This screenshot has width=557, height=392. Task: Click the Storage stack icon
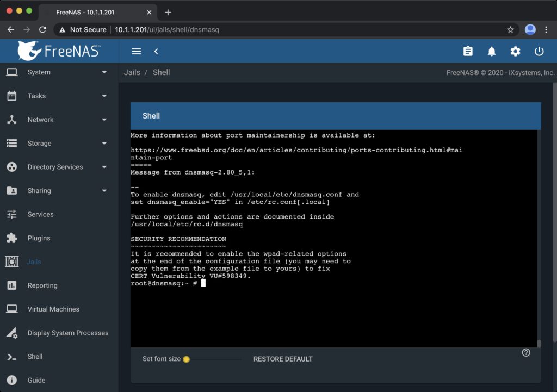pos(12,144)
